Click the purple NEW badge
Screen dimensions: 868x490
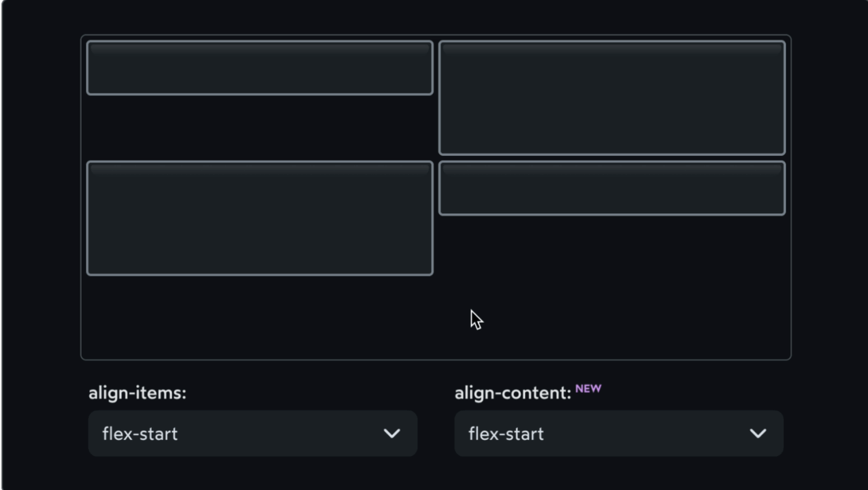click(x=588, y=389)
